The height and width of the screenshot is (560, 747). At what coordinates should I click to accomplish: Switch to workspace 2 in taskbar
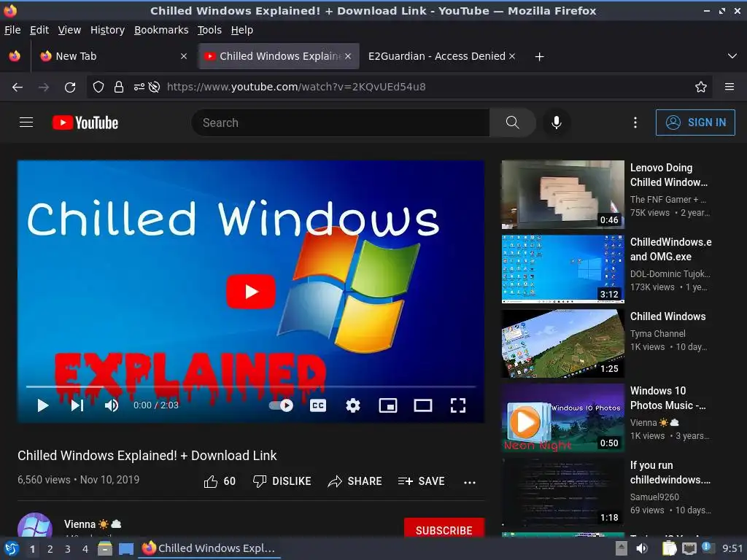click(50, 549)
